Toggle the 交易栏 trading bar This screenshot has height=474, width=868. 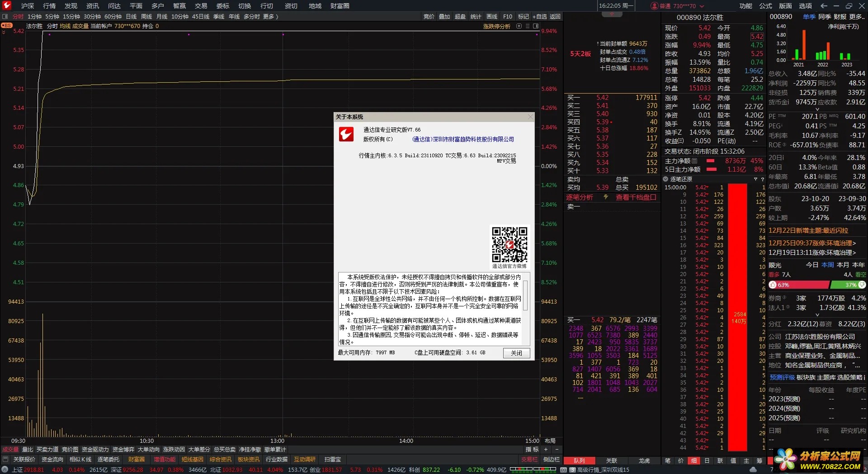(x=529, y=460)
